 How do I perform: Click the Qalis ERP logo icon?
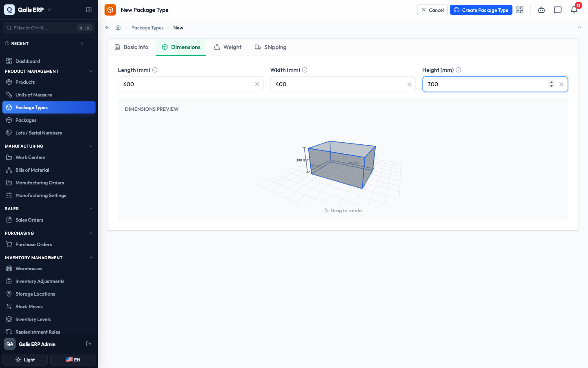pyautogui.click(x=9, y=10)
